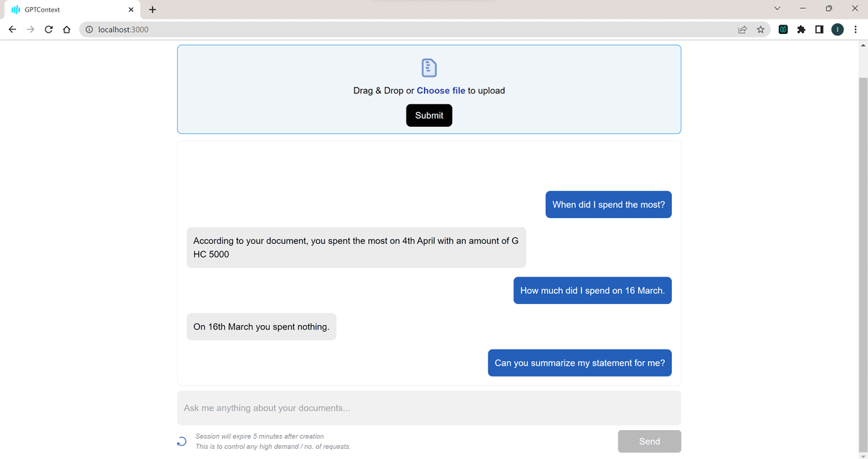The height and width of the screenshot is (459, 868).
Task: Share this page via the share icon
Action: coord(742,30)
